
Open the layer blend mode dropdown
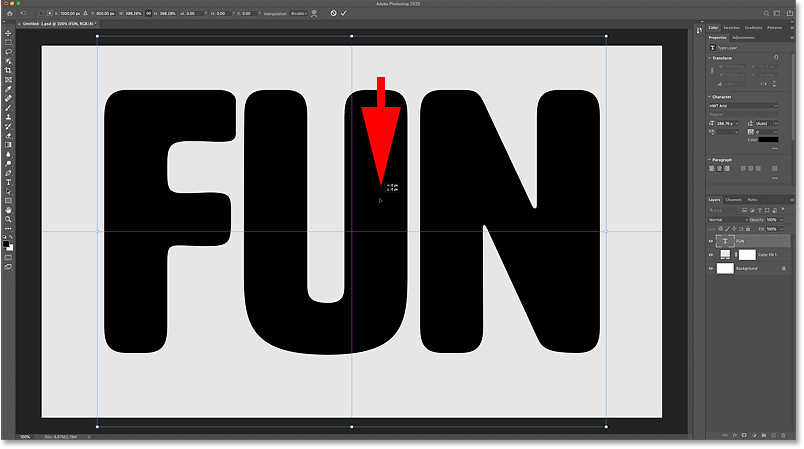coord(727,219)
